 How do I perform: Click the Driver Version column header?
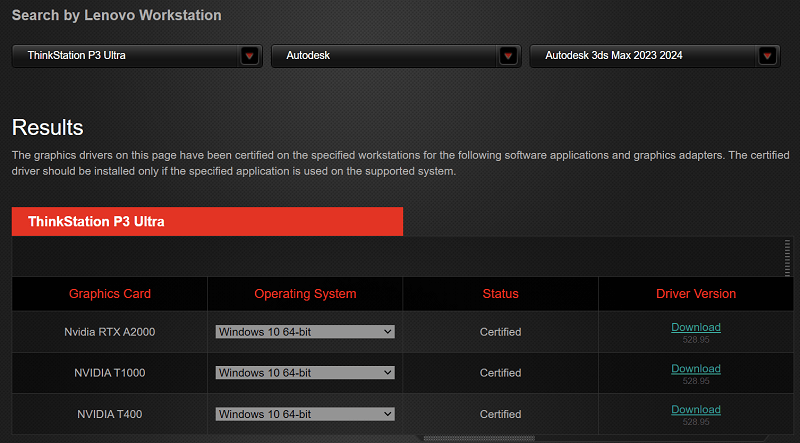[x=696, y=294]
